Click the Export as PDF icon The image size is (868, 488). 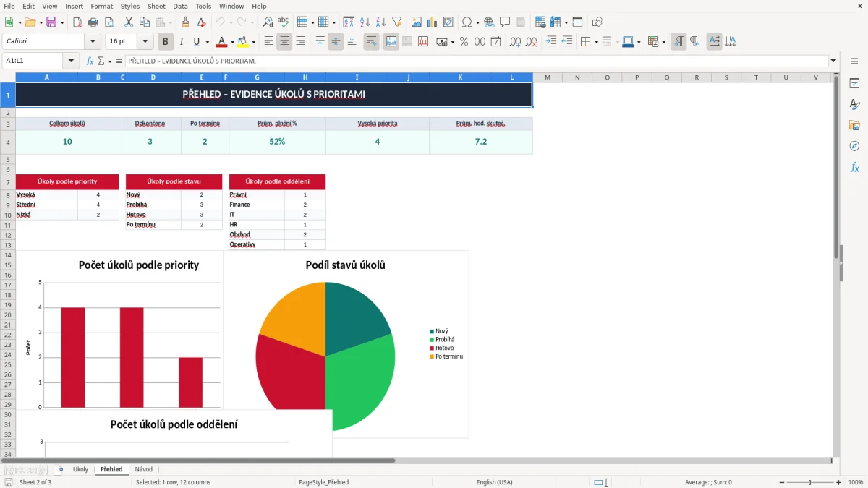78,22
